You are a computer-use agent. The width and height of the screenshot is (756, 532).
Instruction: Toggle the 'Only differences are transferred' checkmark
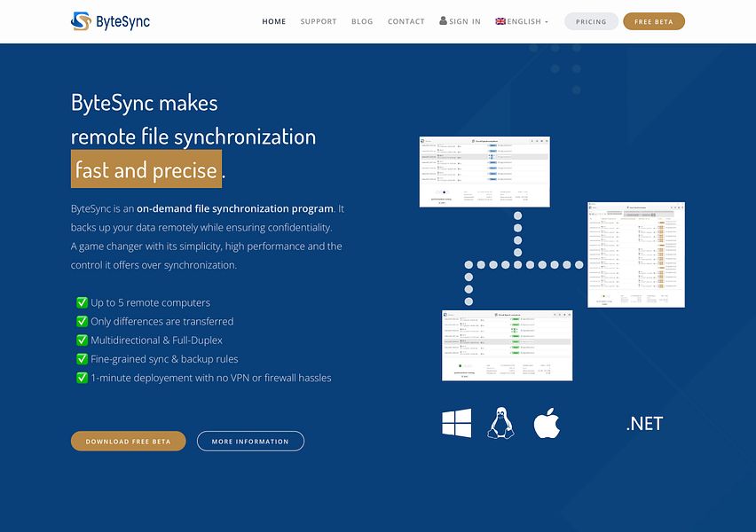82,321
